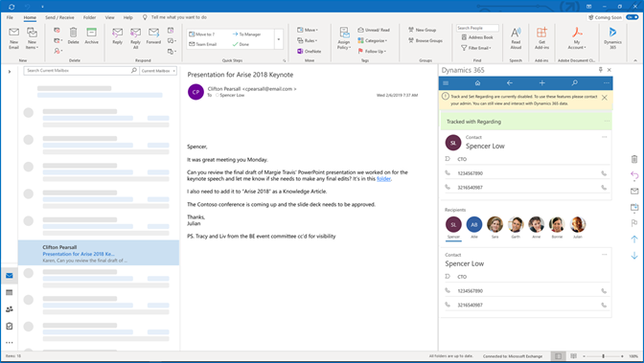Open the Tasks view icon
The height and width of the screenshot is (363, 644).
coord(10,326)
